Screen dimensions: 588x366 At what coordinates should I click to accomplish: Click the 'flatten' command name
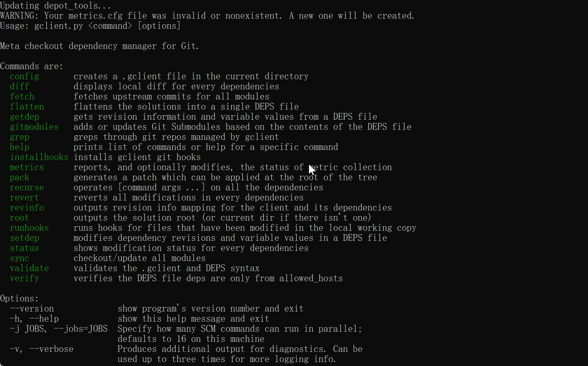[x=27, y=107]
